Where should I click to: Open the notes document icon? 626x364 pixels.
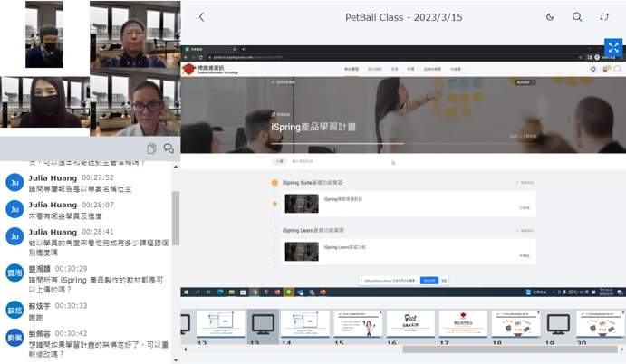point(151,148)
